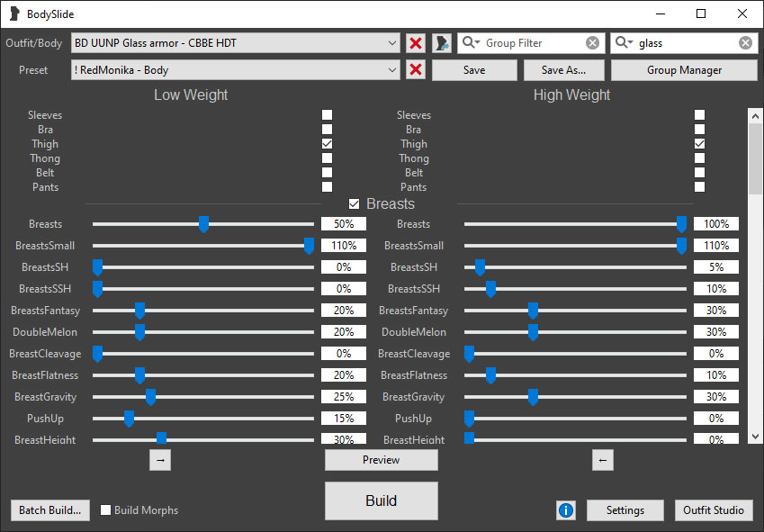
Task: Click the Low Weight DoubleMelon slider handle
Action: point(139,332)
